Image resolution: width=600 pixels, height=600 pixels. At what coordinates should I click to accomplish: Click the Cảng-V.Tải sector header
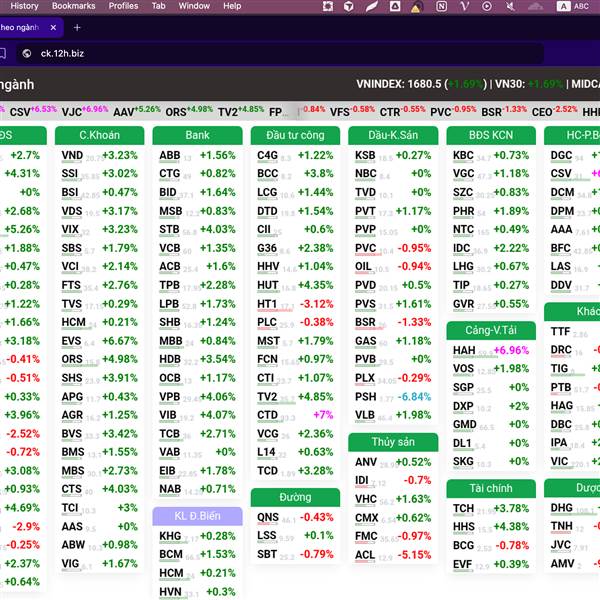click(x=491, y=330)
